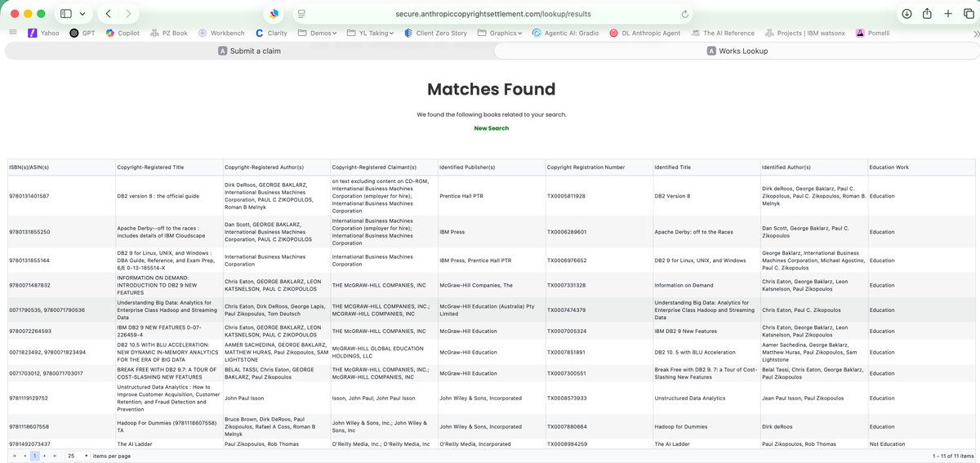Open the Agentic AI: Gradio bookmark
Image resolution: width=980 pixels, height=463 pixels.
[x=565, y=33]
